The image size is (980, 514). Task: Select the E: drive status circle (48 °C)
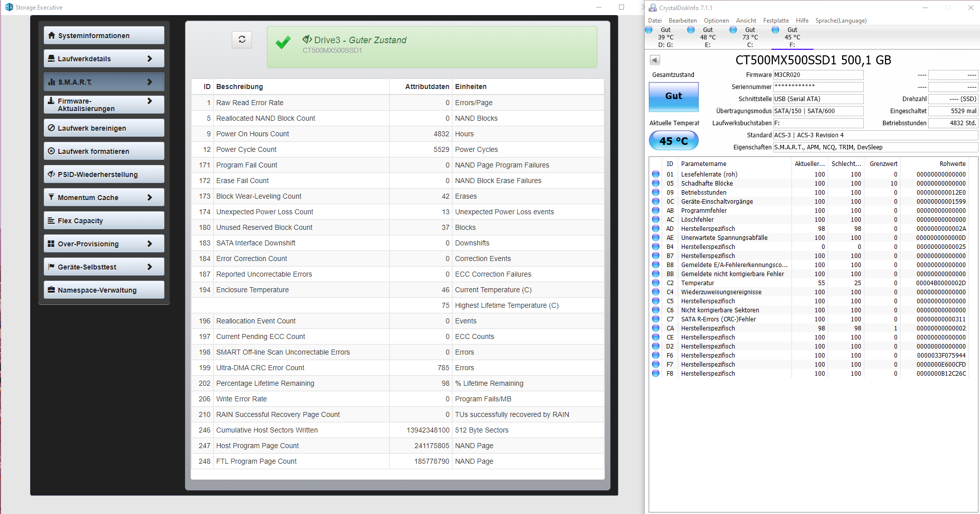pos(691,30)
